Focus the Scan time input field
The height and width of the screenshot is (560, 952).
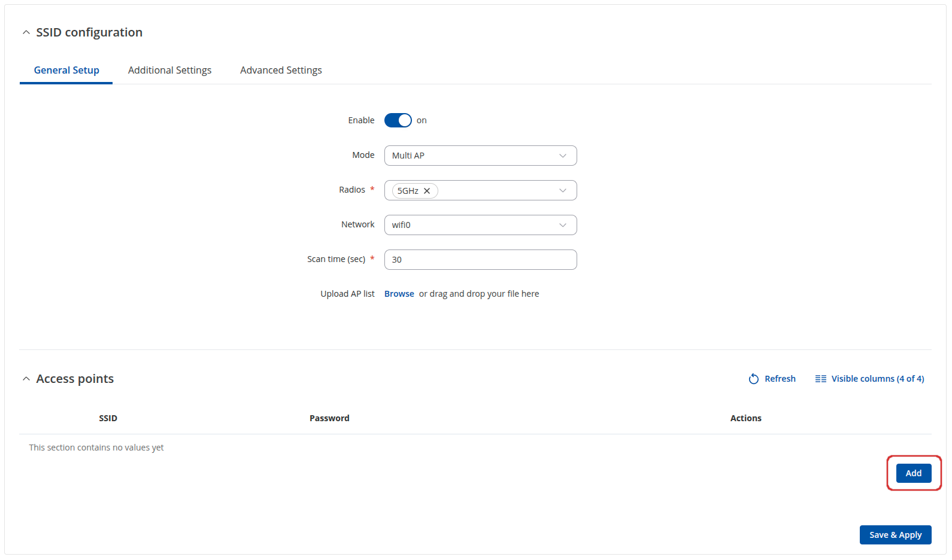click(x=480, y=260)
